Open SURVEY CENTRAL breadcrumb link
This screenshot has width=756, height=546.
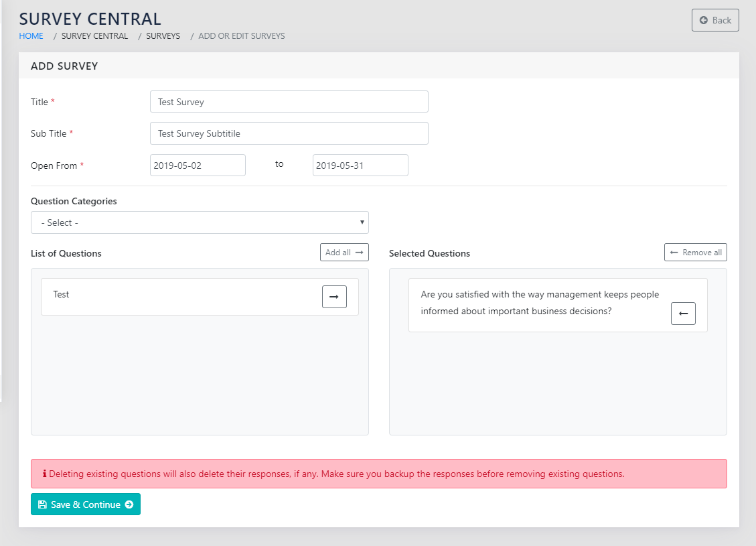(94, 36)
